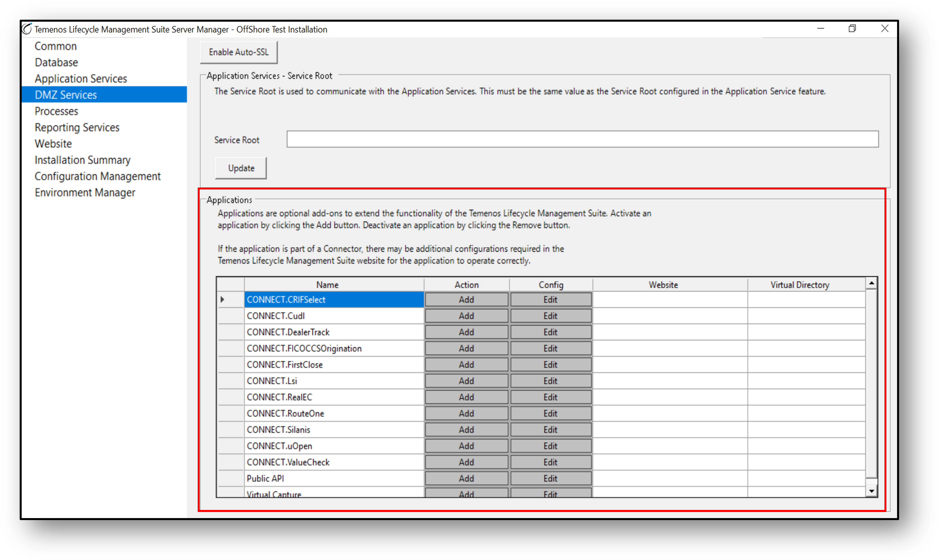Click the applications list scroll-down arrow
Screen dimensions: 939x560
coord(872,491)
